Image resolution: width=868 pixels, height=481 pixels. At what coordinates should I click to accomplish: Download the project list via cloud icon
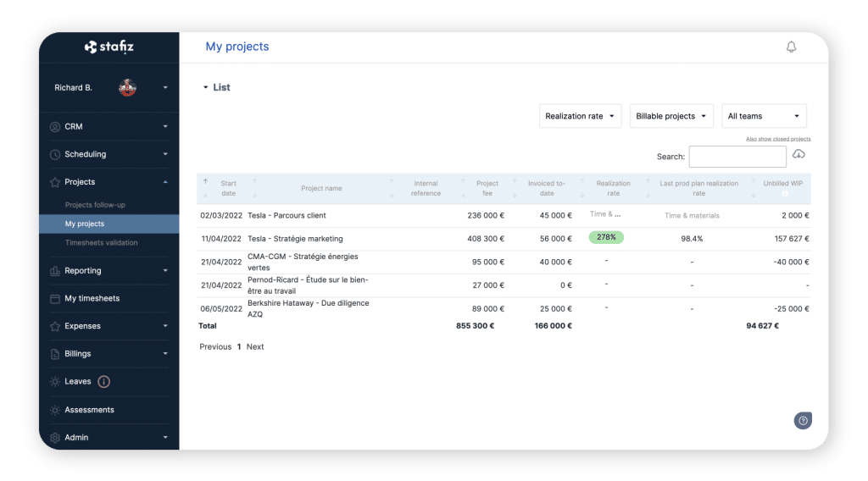[x=798, y=154]
